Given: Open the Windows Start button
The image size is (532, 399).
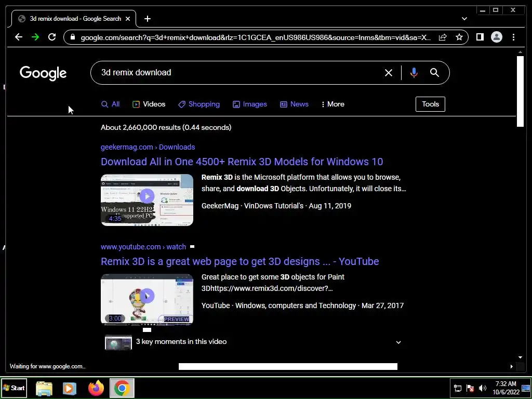Looking at the screenshot, I should pos(14,388).
